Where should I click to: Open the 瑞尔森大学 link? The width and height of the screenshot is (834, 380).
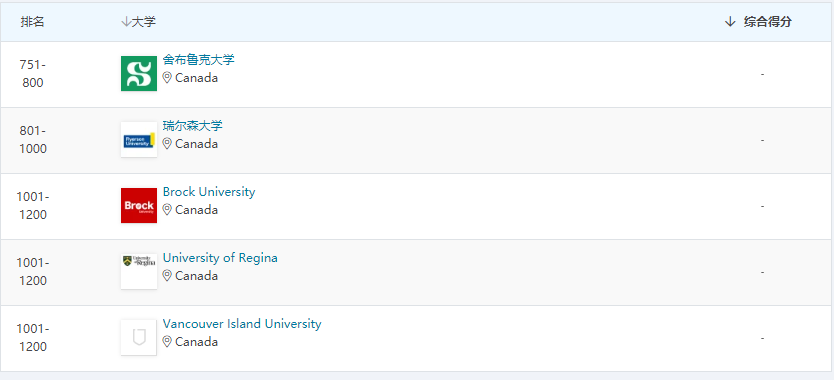click(193, 126)
